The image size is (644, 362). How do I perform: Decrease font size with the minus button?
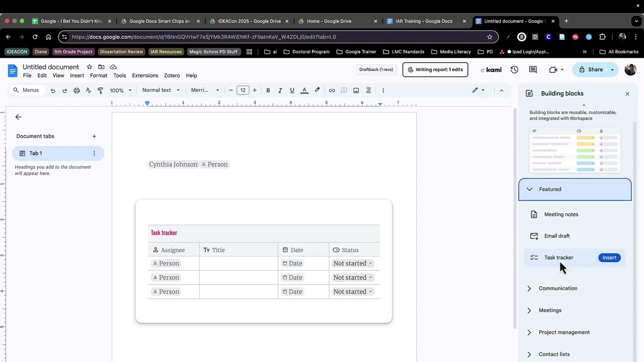click(x=231, y=90)
